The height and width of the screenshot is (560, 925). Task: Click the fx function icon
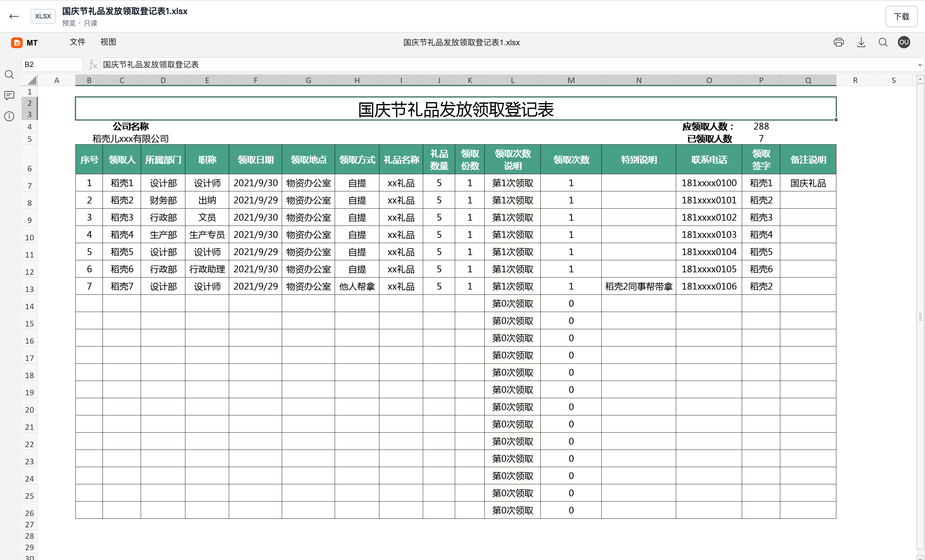coord(93,65)
